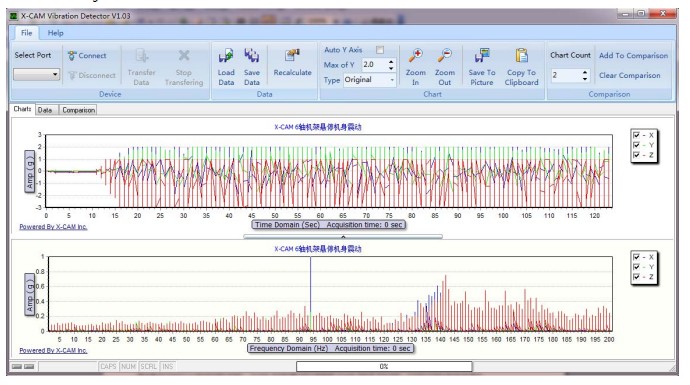This screenshot has height=385, width=690.
Task: Switch to the Comparison tab
Action: point(78,110)
